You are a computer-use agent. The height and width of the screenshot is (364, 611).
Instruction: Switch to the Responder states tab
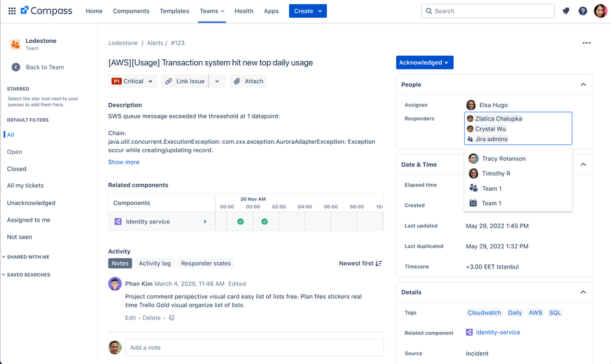pyautogui.click(x=206, y=264)
